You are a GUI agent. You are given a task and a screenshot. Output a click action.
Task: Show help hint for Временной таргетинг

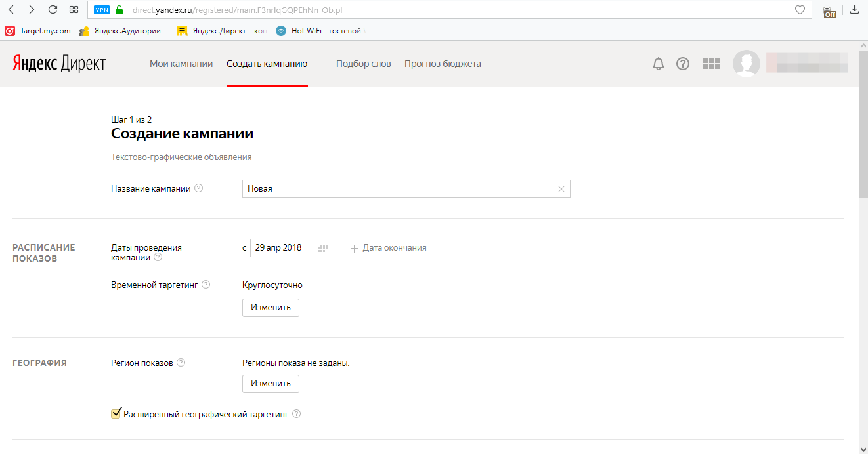pyautogui.click(x=206, y=285)
